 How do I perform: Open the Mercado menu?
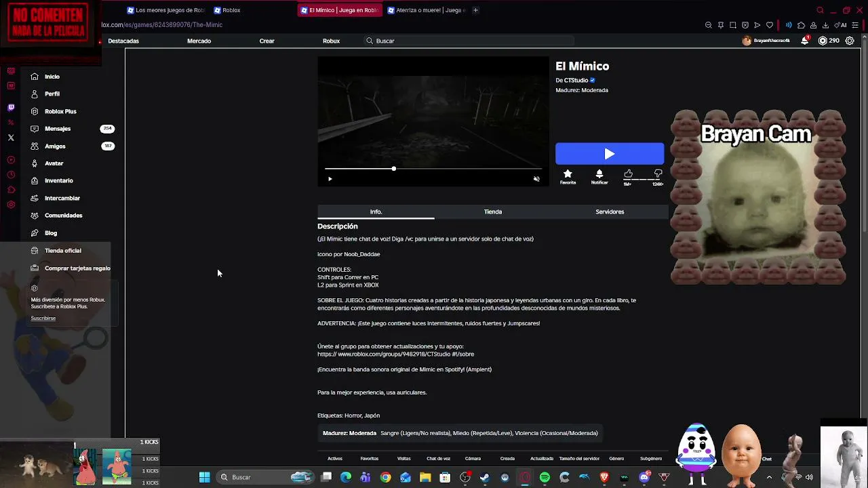pos(199,41)
